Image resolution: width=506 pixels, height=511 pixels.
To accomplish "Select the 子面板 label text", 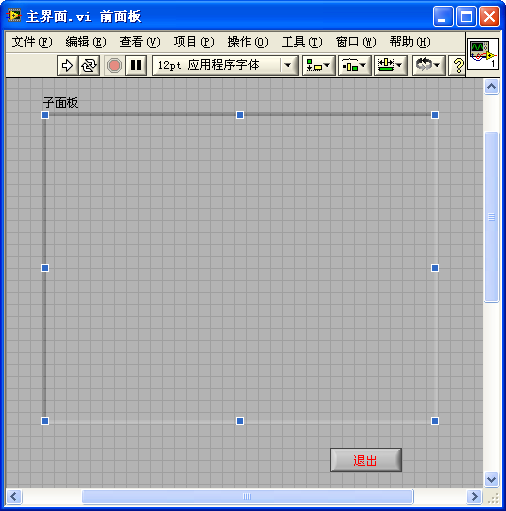I will (60, 102).
